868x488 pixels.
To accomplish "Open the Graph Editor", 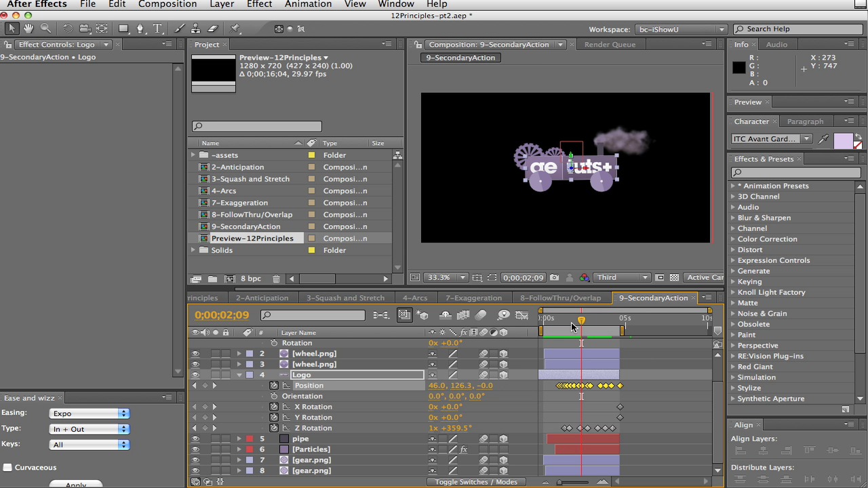I will point(521,315).
